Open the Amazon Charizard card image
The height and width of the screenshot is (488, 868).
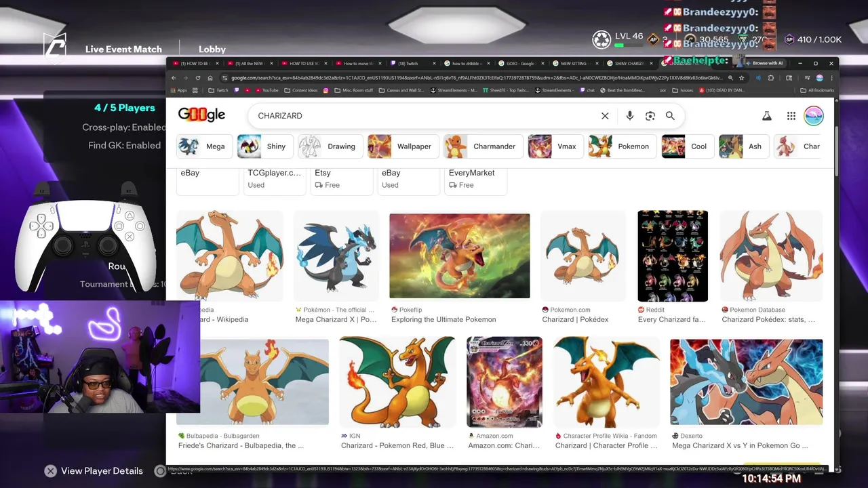tap(505, 382)
